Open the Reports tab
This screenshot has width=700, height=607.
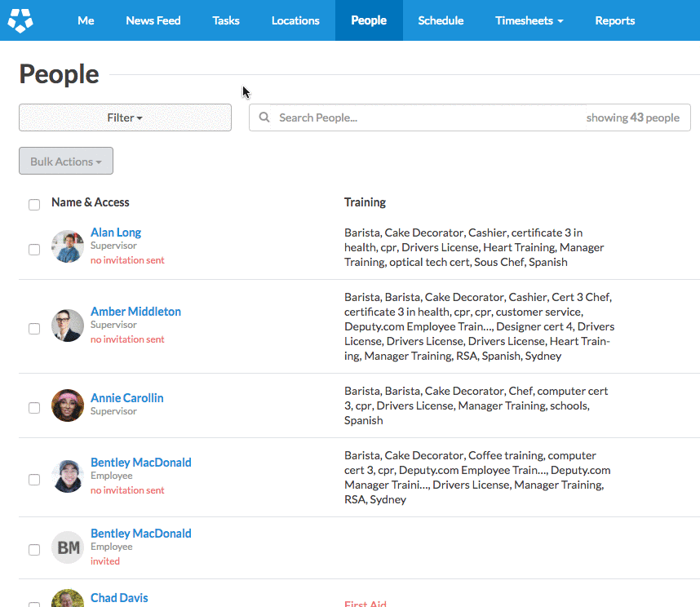(x=614, y=20)
